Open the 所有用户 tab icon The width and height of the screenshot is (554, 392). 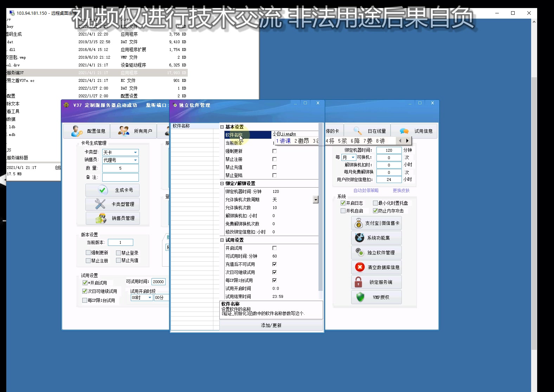point(123,131)
